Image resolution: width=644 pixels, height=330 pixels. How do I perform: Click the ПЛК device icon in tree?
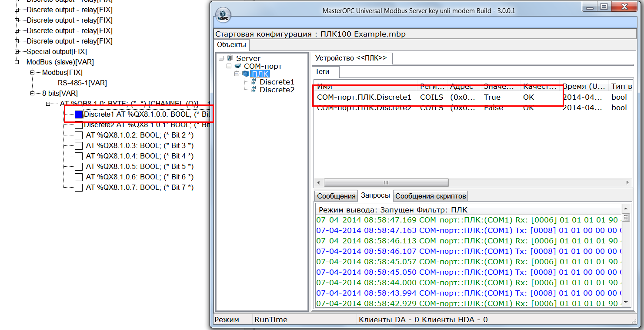pyautogui.click(x=245, y=74)
